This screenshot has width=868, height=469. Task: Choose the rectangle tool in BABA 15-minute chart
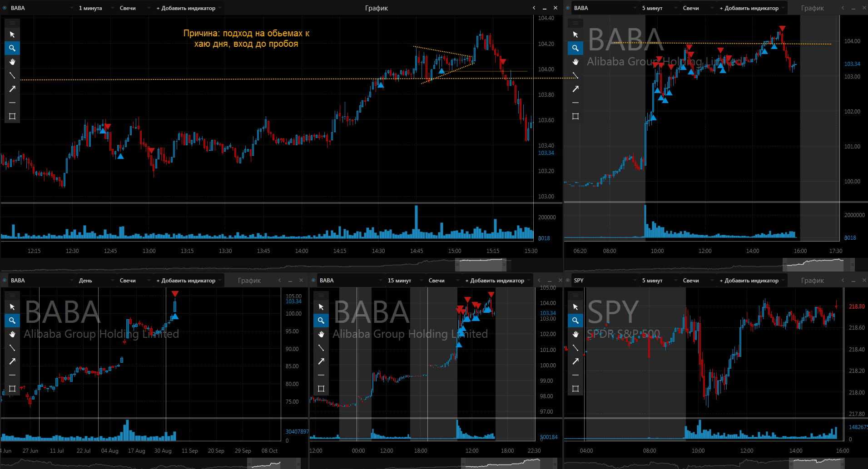point(321,389)
